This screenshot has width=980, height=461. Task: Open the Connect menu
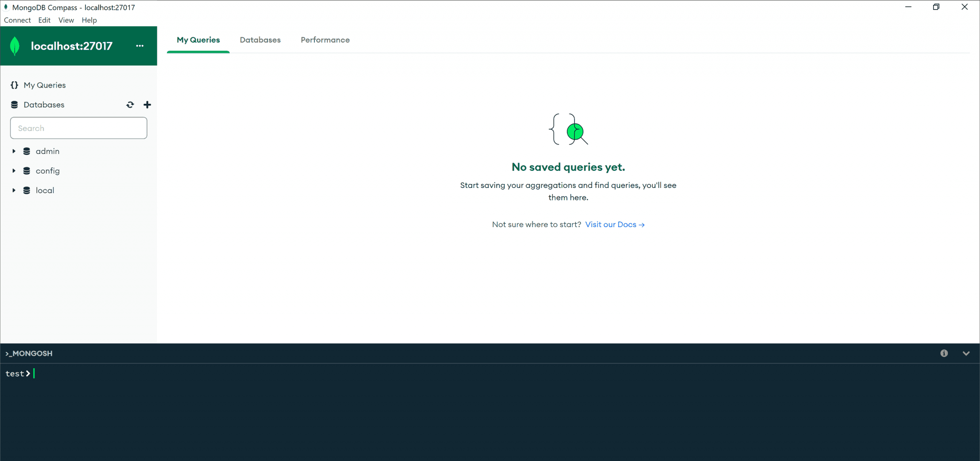(x=17, y=20)
